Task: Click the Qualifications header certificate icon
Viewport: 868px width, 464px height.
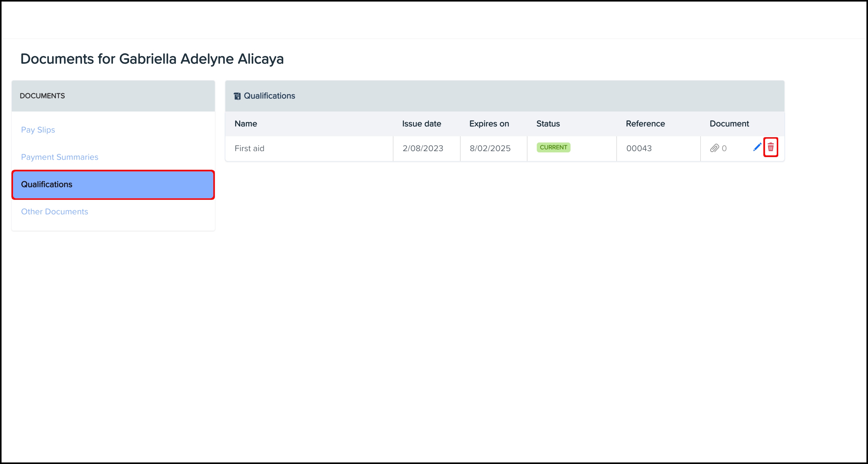Action: 237,96
